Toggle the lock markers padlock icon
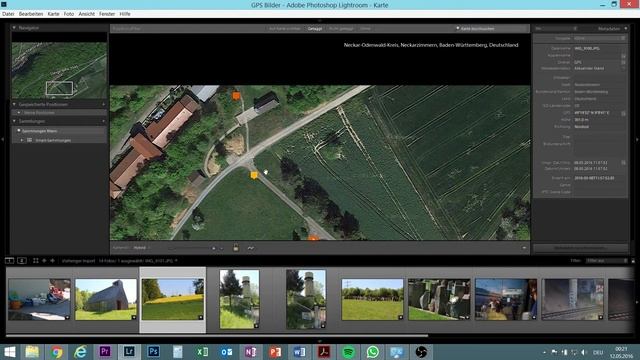 (236, 247)
